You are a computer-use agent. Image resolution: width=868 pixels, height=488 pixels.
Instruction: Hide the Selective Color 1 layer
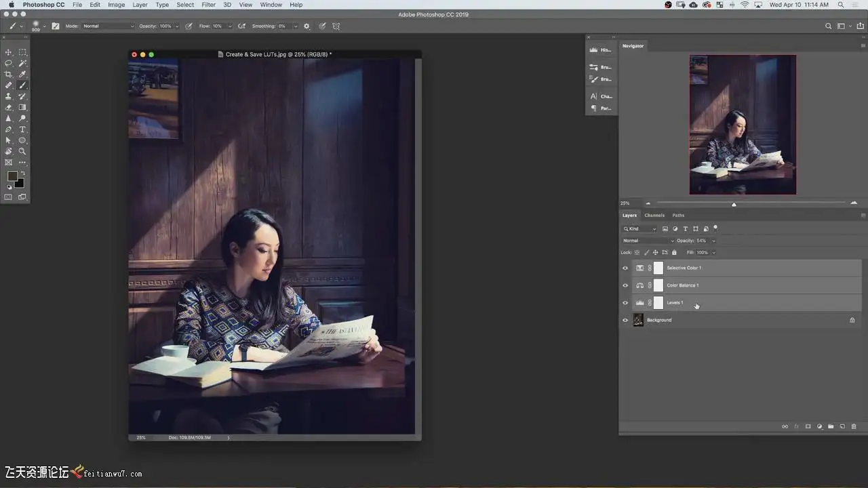point(625,268)
